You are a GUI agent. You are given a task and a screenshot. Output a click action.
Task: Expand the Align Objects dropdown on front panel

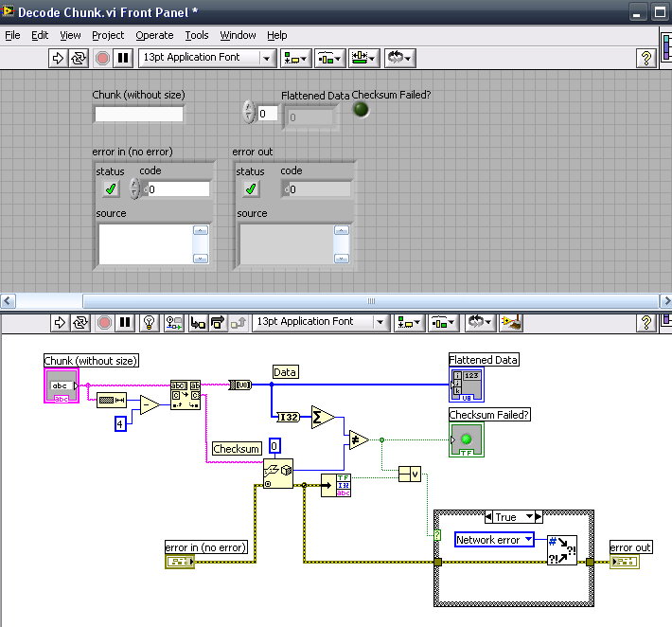pyautogui.click(x=294, y=58)
